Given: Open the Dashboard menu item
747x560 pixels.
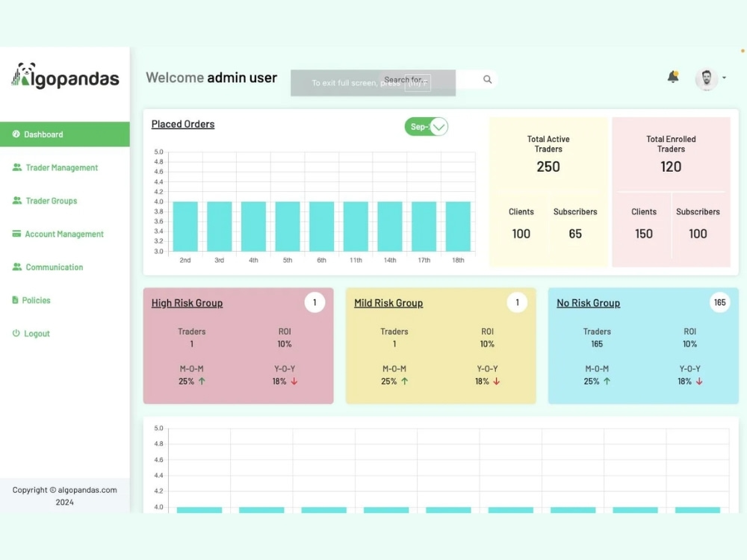Looking at the screenshot, I should click(65, 134).
